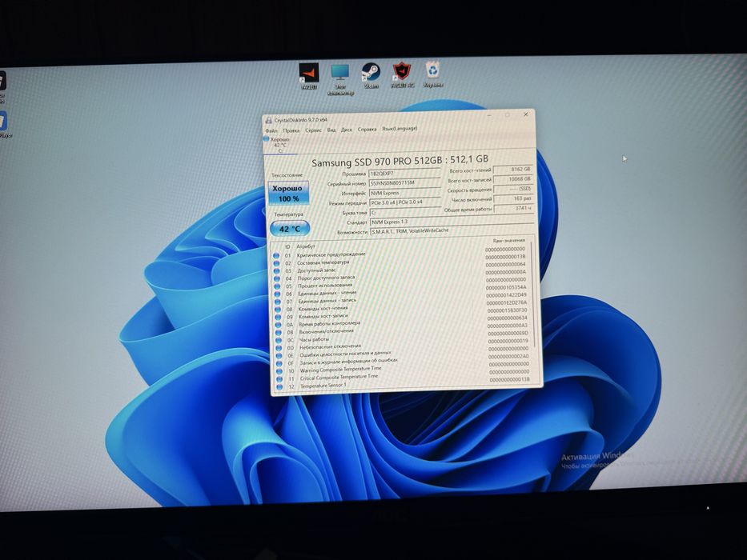747x560 pixels.
Task: Click status circle for attribute 06
Action: [x=277, y=294]
